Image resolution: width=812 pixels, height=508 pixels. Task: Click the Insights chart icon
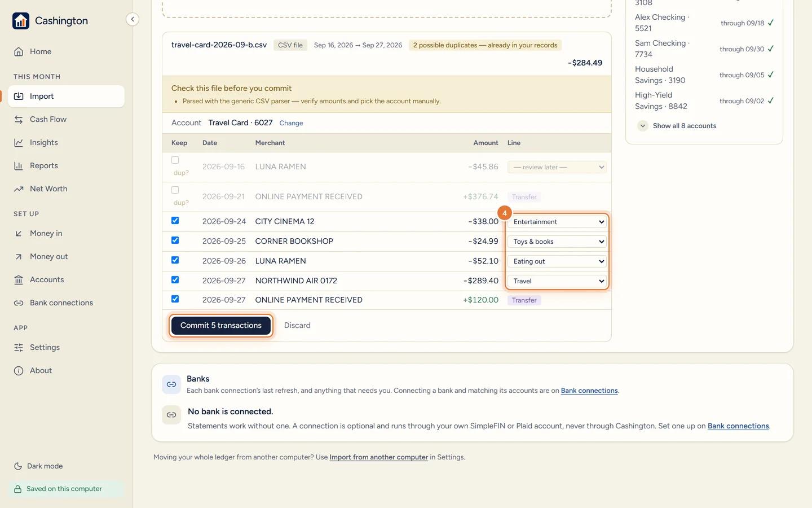[19, 142]
